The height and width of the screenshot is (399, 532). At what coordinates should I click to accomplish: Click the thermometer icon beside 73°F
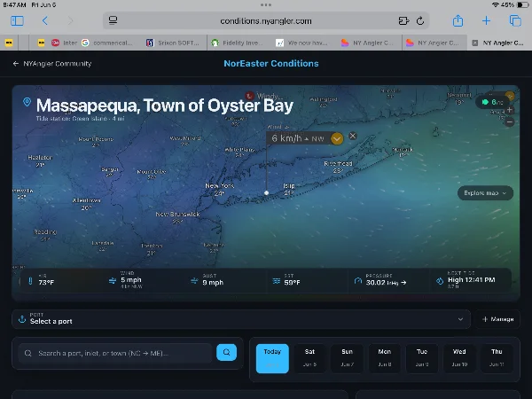pos(30,281)
